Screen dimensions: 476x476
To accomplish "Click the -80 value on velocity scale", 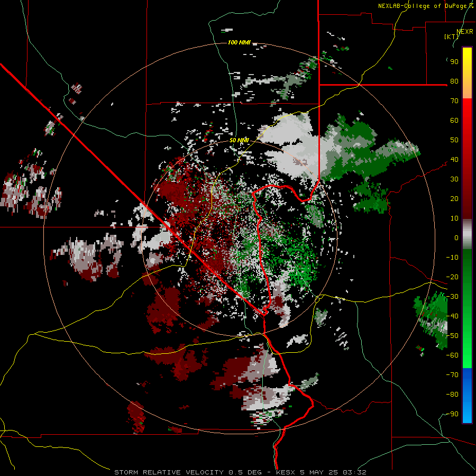I will pyautogui.click(x=452, y=395).
